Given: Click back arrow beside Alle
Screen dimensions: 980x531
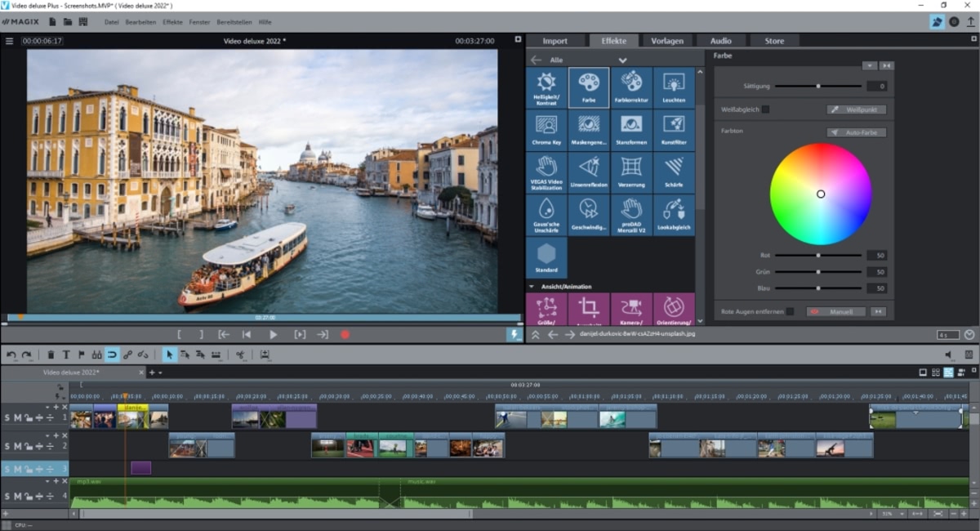Looking at the screenshot, I should click(x=536, y=60).
